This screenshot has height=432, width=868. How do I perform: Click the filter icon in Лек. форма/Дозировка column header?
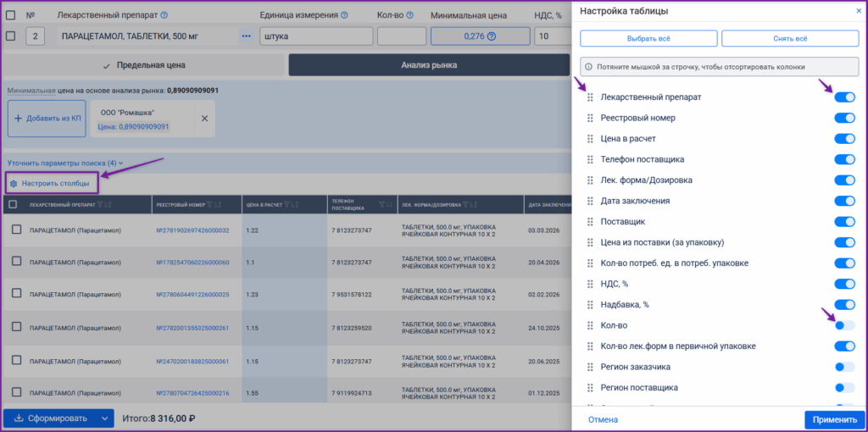pyautogui.click(x=467, y=205)
